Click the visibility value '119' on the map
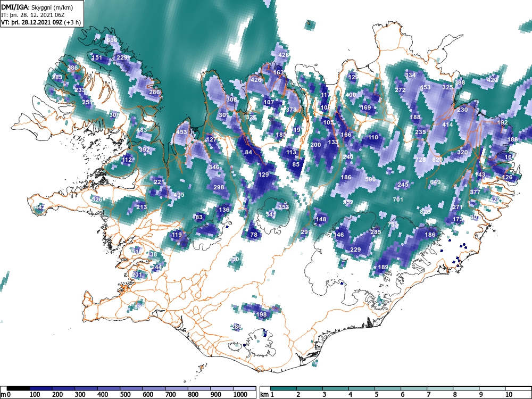The height and width of the screenshot is (399, 532). point(177,235)
